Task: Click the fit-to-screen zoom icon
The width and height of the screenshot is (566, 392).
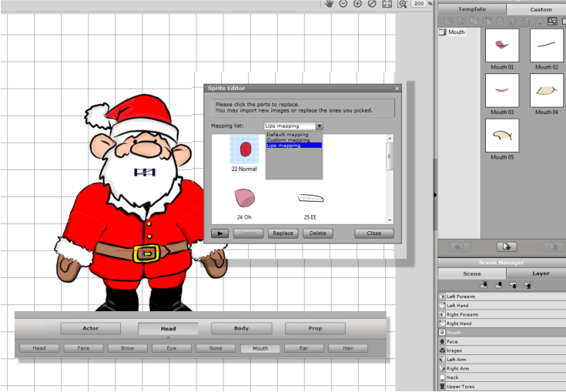Action: point(387,4)
